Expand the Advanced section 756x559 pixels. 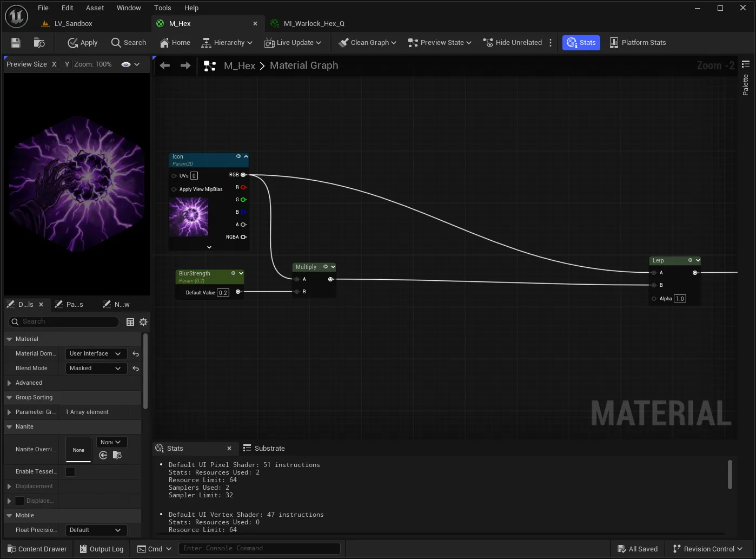(x=9, y=383)
